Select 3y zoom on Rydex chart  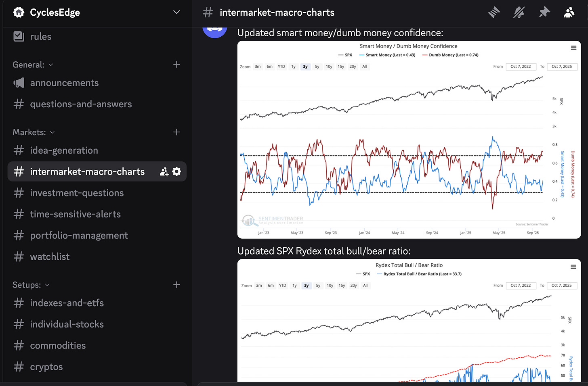pos(307,286)
